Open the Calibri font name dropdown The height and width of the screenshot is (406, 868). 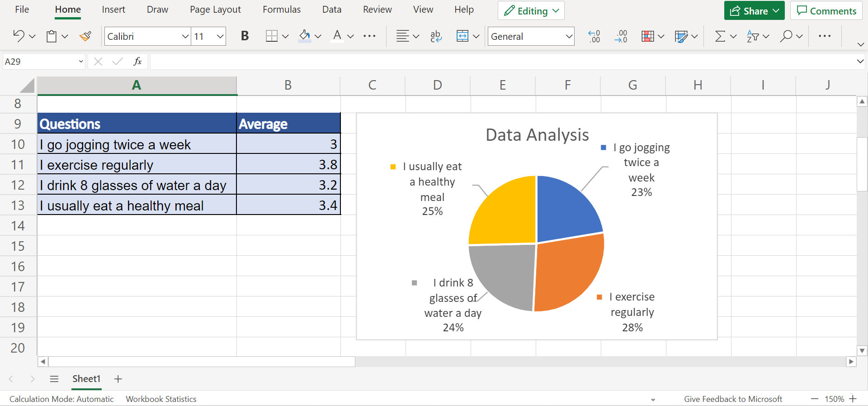pos(185,36)
